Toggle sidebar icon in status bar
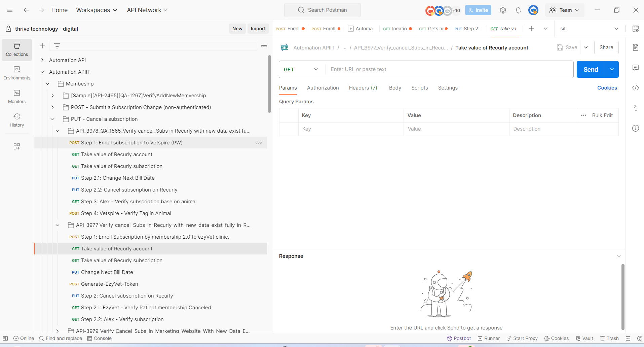 (5, 338)
